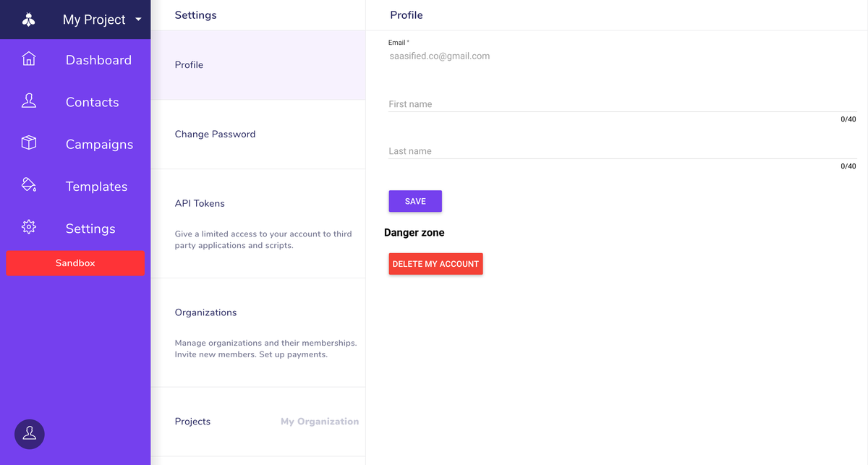The width and height of the screenshot is (868, 465).
Task: Expand the My Project dropdown arrow
Action: [x=138, y=20]
